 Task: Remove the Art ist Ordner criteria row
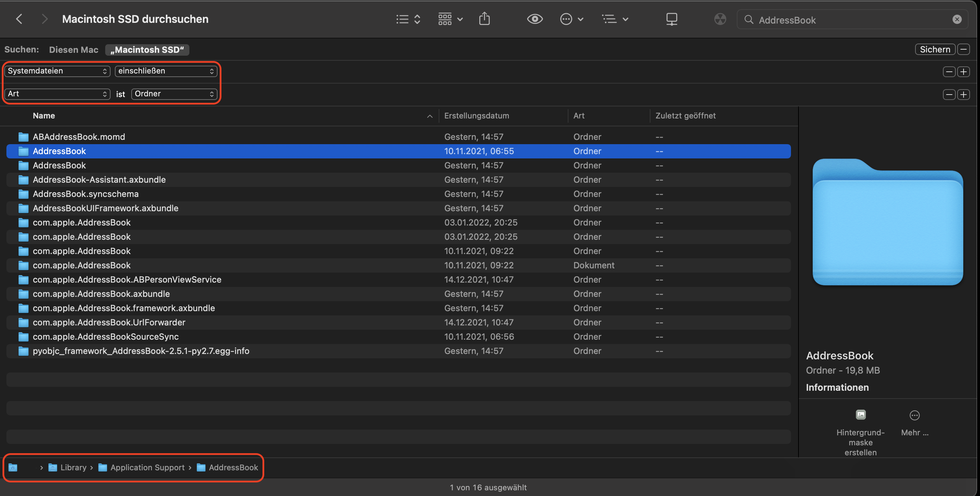coord(949,95)
